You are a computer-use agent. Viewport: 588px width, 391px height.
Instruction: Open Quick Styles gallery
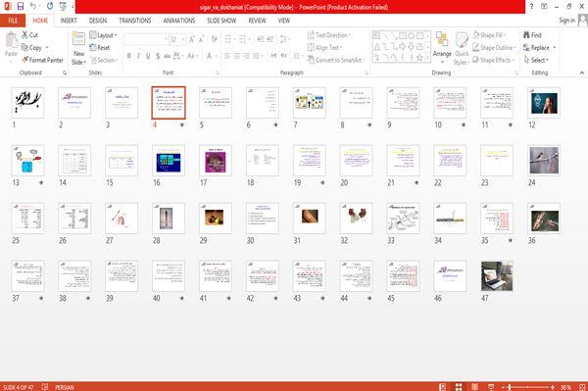click(x=462, y=48)
